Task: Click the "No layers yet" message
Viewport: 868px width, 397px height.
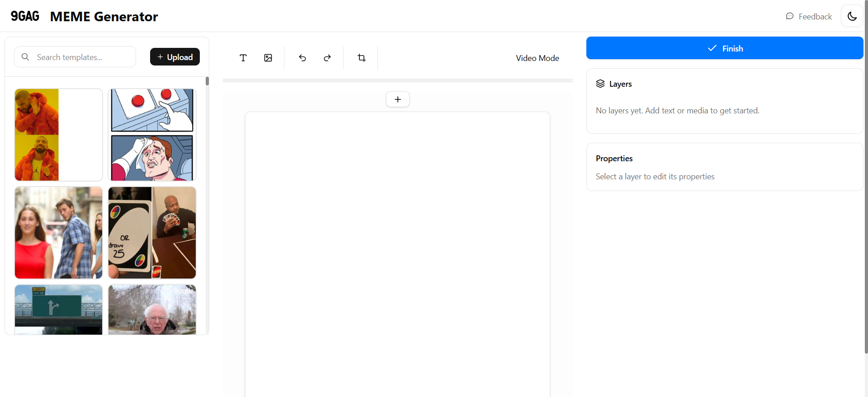Action: tap(677, 111)
